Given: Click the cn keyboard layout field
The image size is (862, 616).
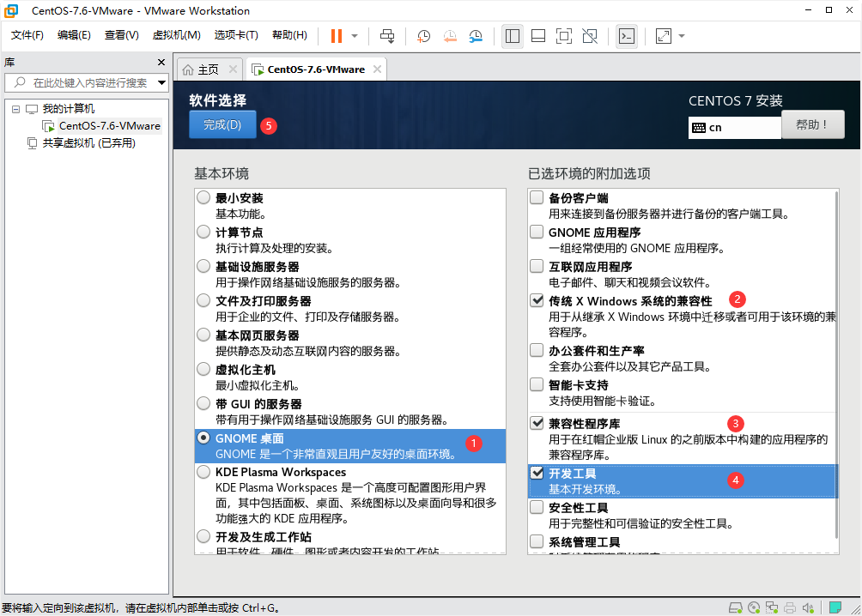Looking at the screenshot, I should pyautogui.click(x=734, y=128).
